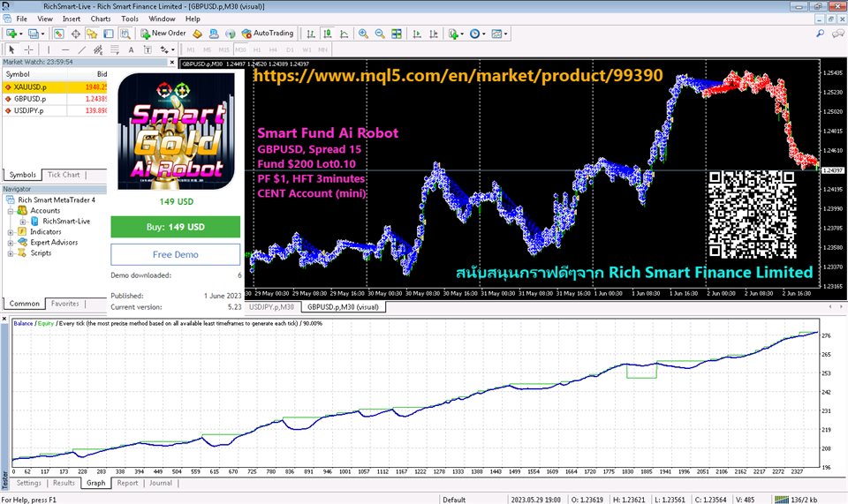Collapse the Accounts tree node
Image resolution: width=848 pixels, height=504 pixels.
[10, 211]
